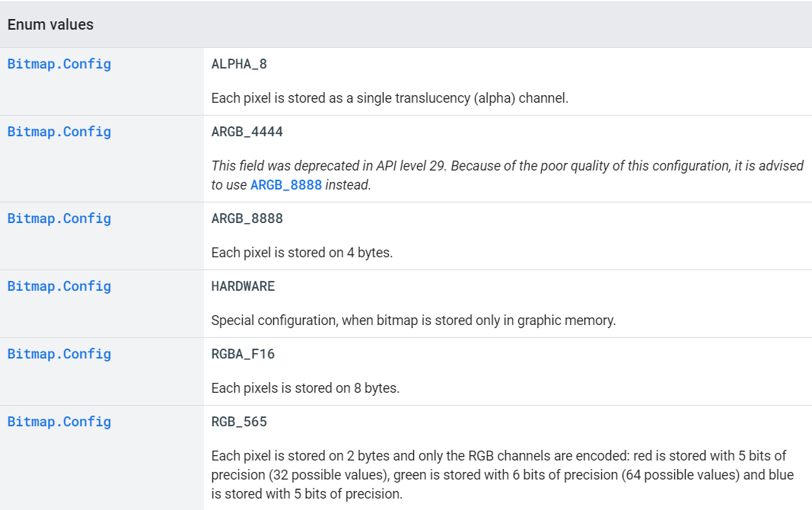Open the Bitmap.Config link beside ARGB_8888 row
812x510 pixels.
pos(59,218)
